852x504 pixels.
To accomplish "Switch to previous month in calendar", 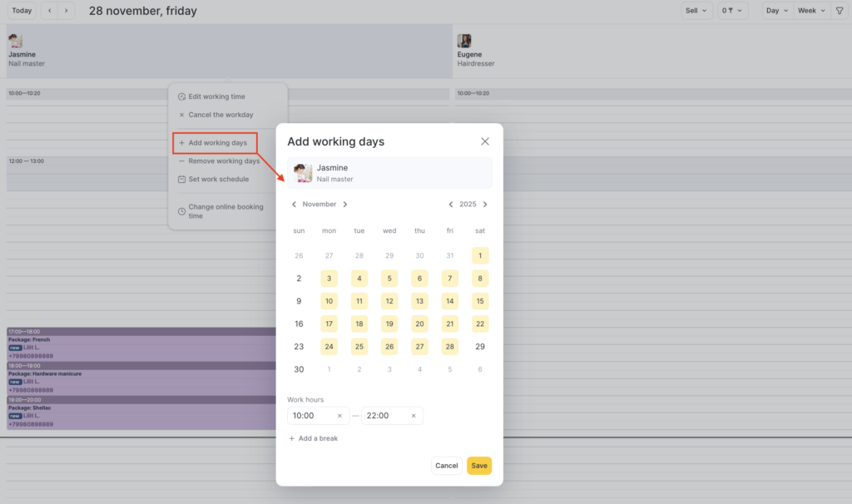I will (x=294, y=205).
